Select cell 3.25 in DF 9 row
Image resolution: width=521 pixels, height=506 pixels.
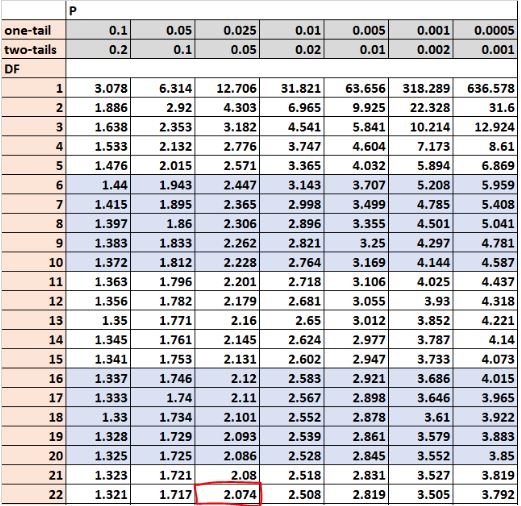356,243
